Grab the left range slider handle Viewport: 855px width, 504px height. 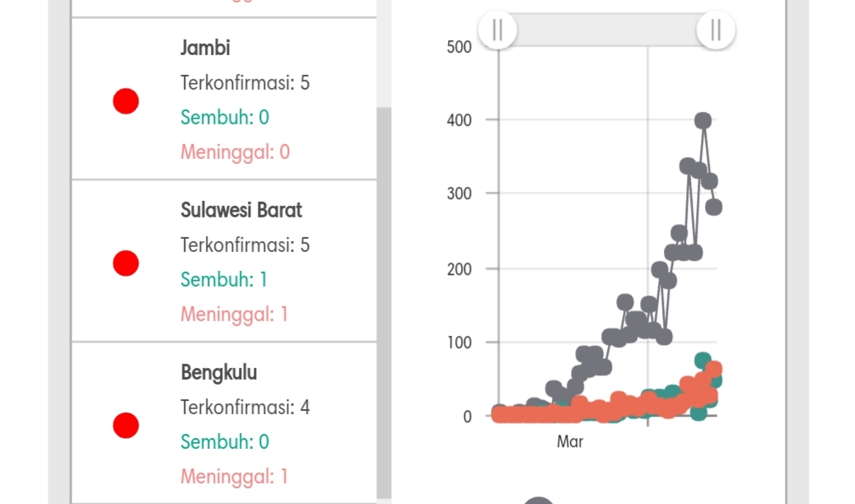498,30
